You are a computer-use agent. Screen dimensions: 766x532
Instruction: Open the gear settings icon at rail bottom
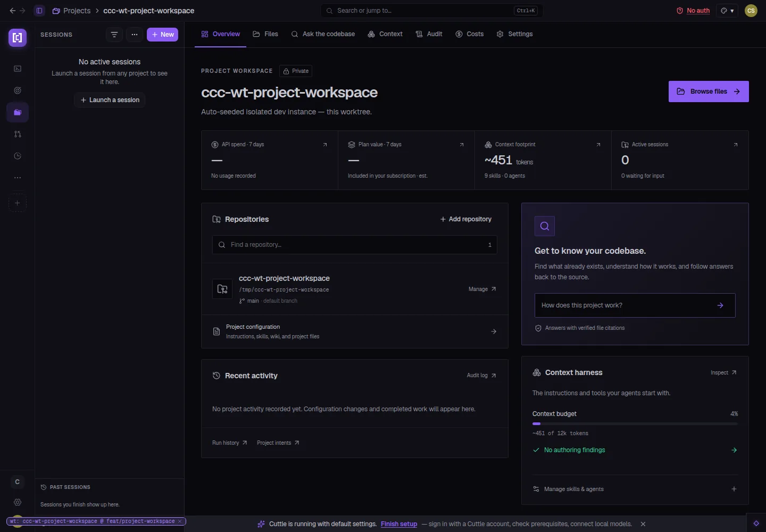(x=18, y=502)
